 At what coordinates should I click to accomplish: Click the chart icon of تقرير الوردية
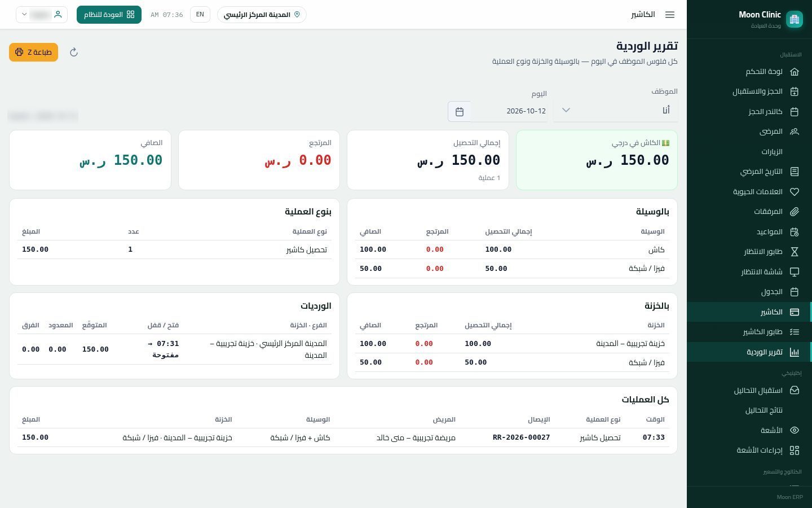(795, 352)
